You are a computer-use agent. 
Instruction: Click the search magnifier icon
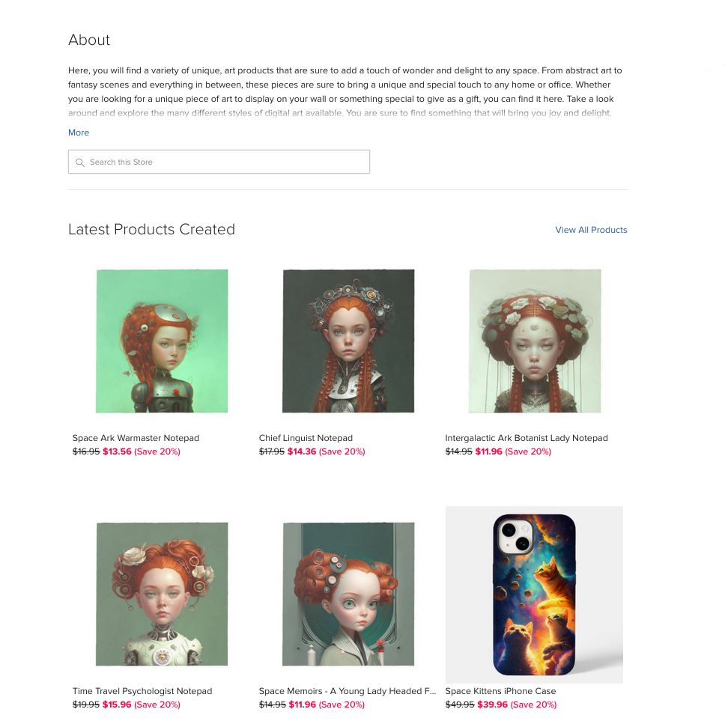(80, 162)
